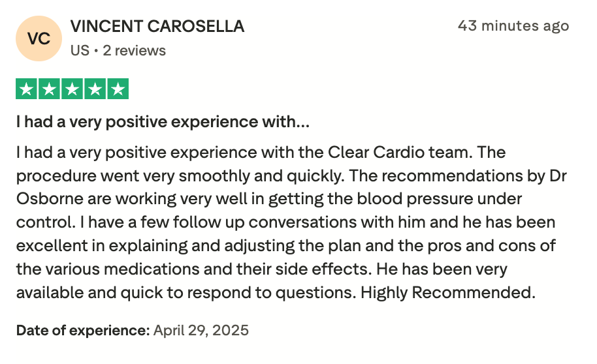Viewport: 597px width, 364px height.
Task: Click 'Highly Recommended.' in the review body
Action: point(448,293)
